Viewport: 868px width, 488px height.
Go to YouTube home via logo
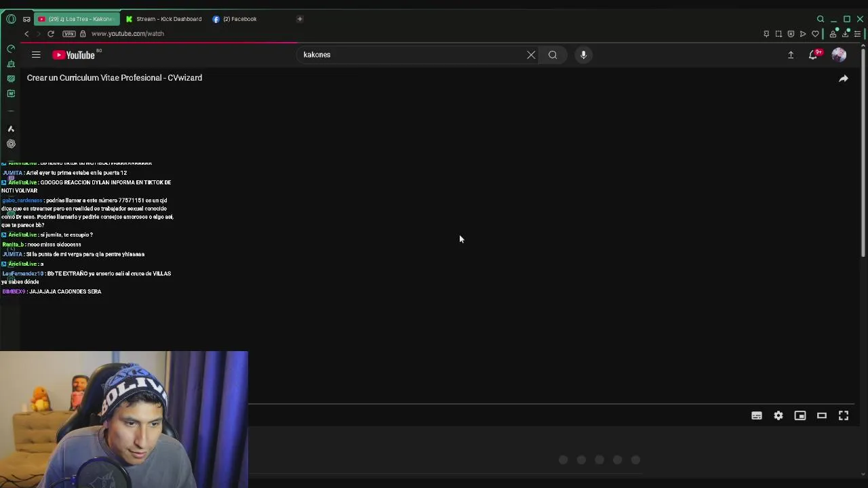(74, 55)
